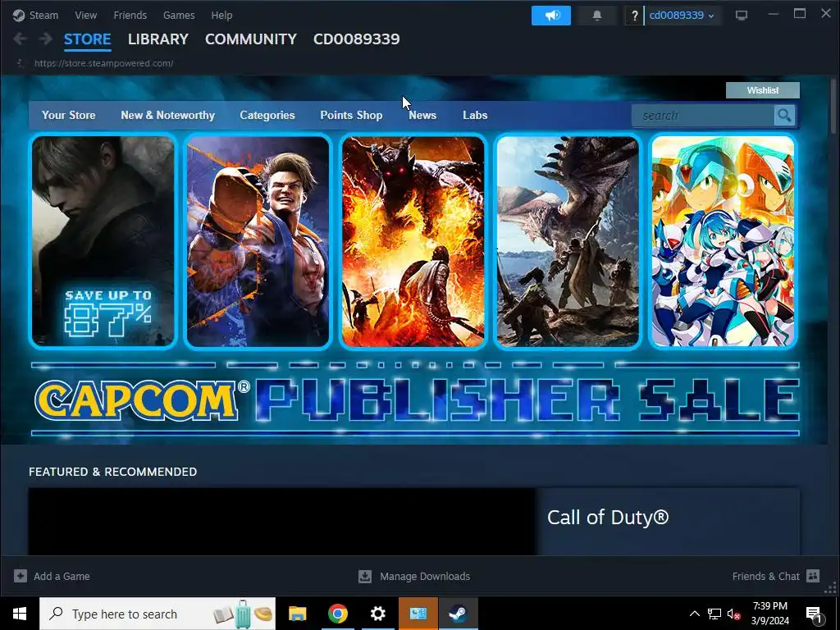
Task: Go forward with the right arrow
Action: (x=46, y=39)
